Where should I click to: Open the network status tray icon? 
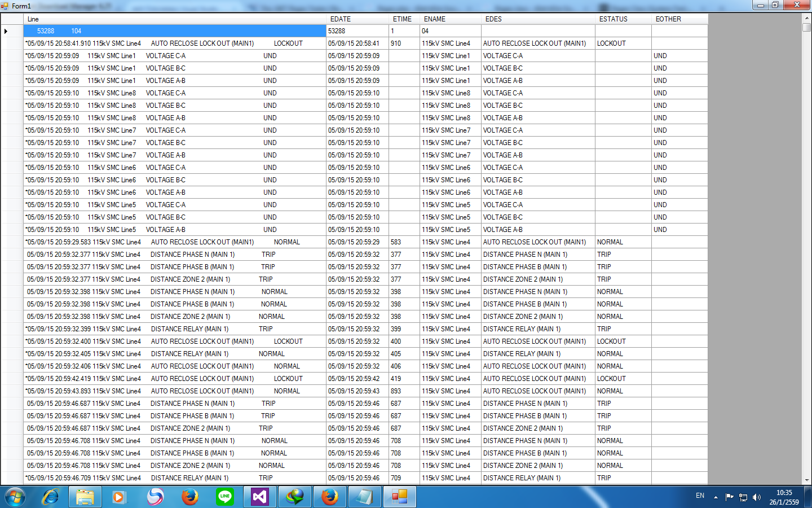tap(743, 497)
